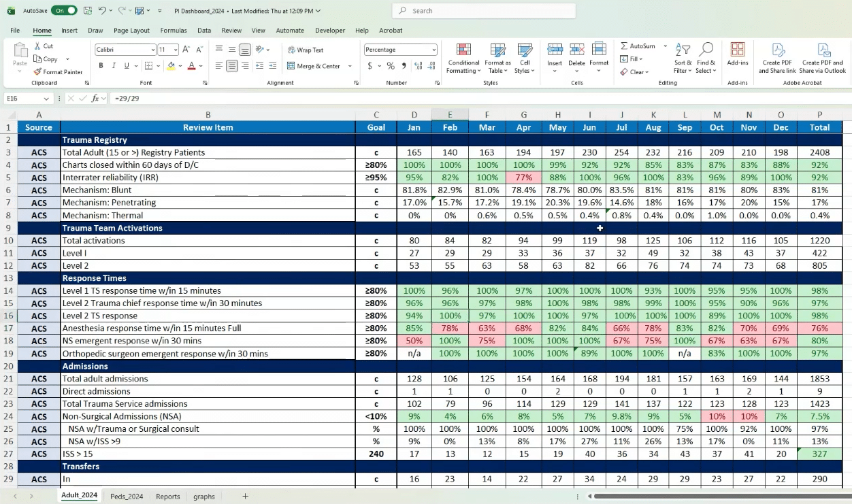Click the Increase Indent icon
This screenshot has width=852, height=504.
[271, 66]
